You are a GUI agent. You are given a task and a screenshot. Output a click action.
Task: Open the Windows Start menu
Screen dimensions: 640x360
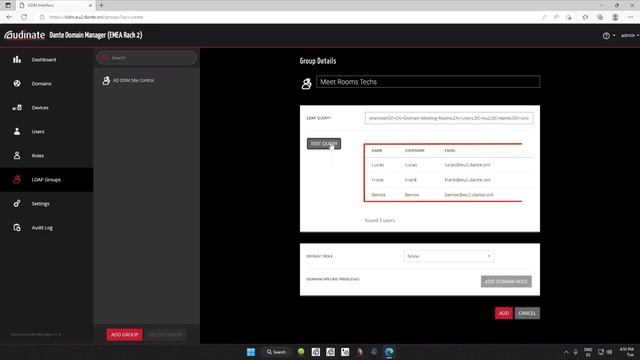(251, 352)
